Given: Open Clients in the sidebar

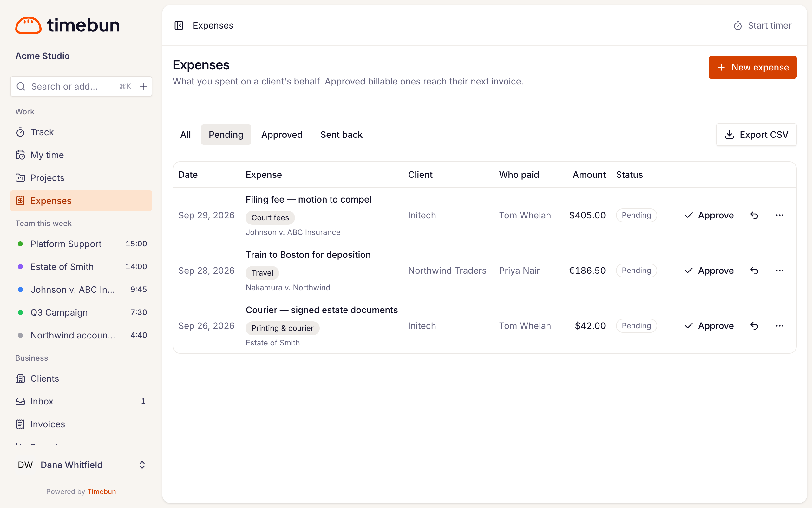Looking at the screenshot, I should pos(81,378).
